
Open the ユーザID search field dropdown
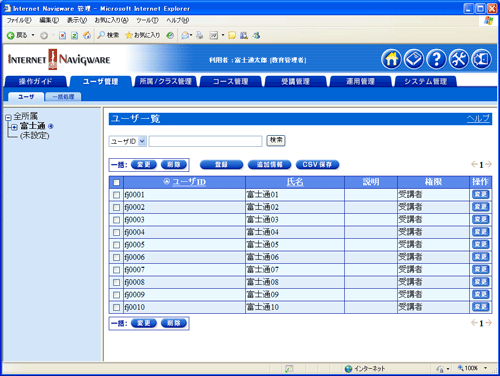142,141
